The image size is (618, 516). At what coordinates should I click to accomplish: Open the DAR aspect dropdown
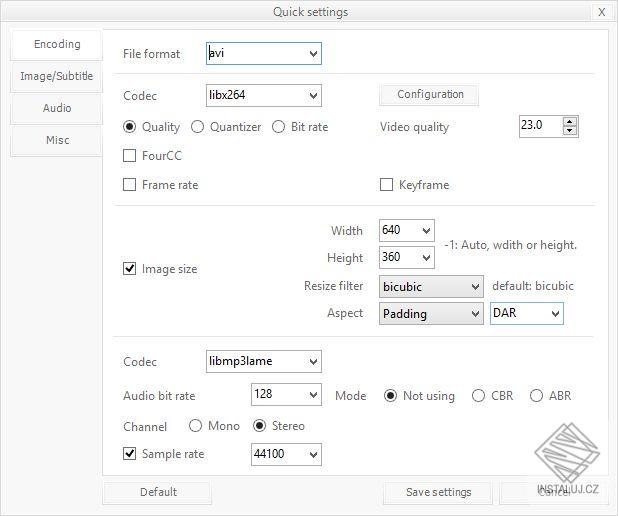[527, 314]
